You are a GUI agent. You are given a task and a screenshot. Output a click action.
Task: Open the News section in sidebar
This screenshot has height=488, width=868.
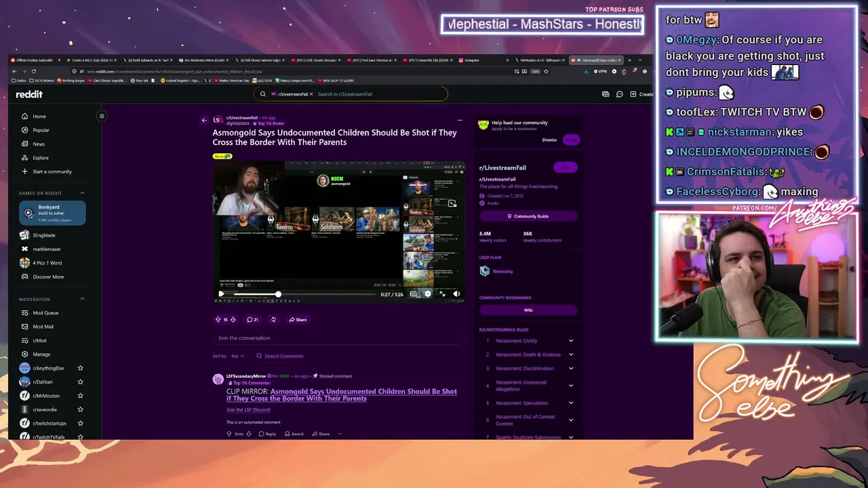tap(39, 144)
